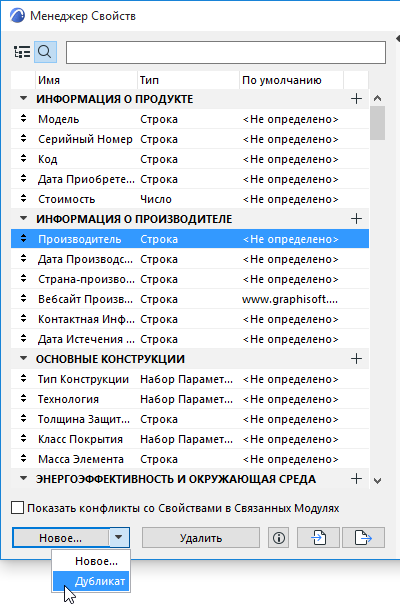This screenshot has width=400, height=608.
Task: Enable Показать конфликты со Свойствами checkbox
Action: [17, 508]
